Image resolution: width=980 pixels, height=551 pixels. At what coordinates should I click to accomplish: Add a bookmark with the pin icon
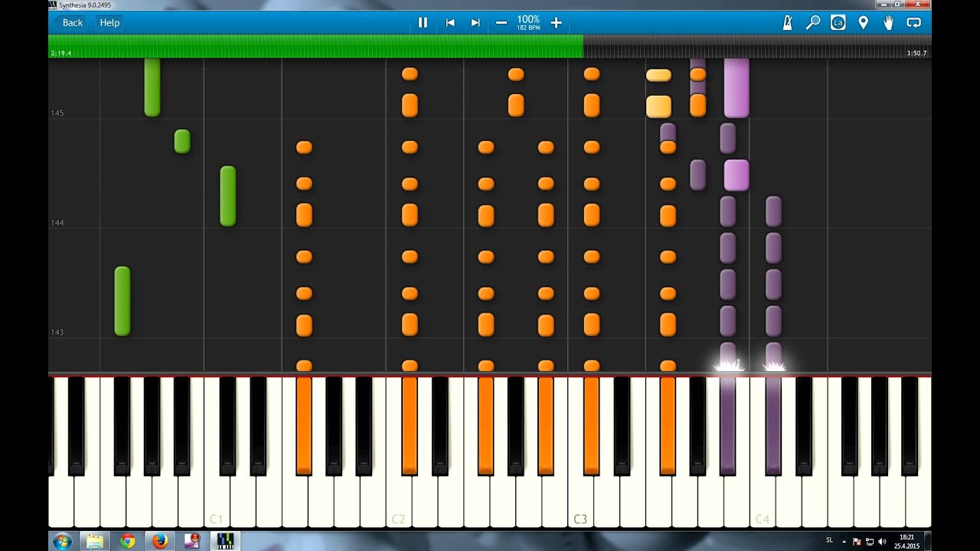point(863,23)
